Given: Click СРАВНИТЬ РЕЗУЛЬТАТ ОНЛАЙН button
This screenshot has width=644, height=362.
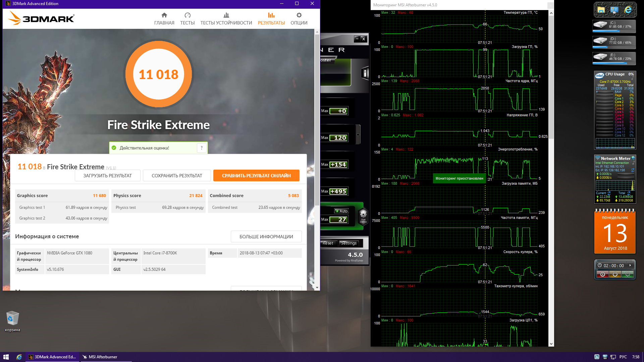Looking at the screenshot, I should [x=256, y=176].
